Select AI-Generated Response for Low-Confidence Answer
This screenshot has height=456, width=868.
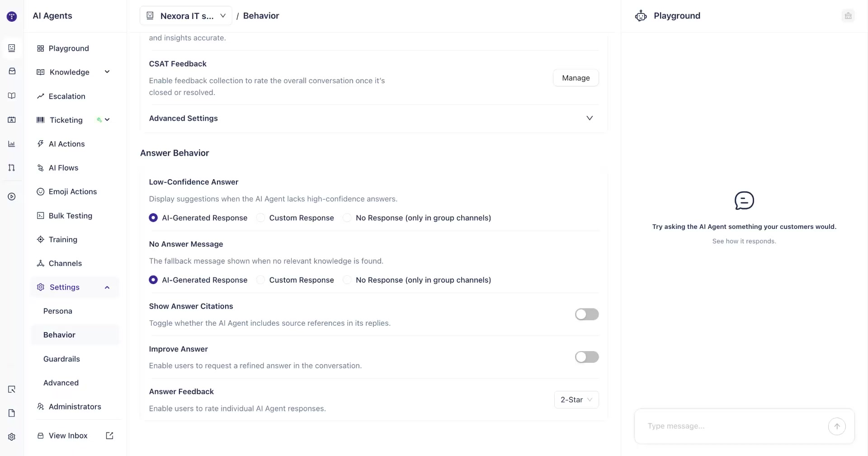(153, 218)
